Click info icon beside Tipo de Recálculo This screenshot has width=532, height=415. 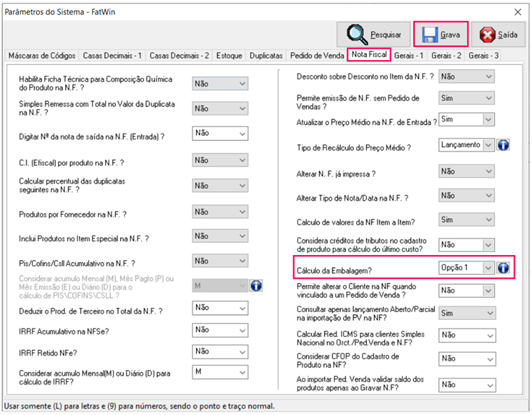pyautogui.click(x=503, y=145)
